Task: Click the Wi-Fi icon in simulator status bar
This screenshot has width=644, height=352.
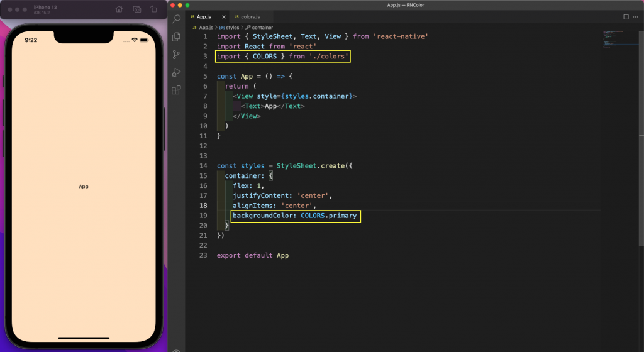Action: pyautogui.click(x=135, y=40)
